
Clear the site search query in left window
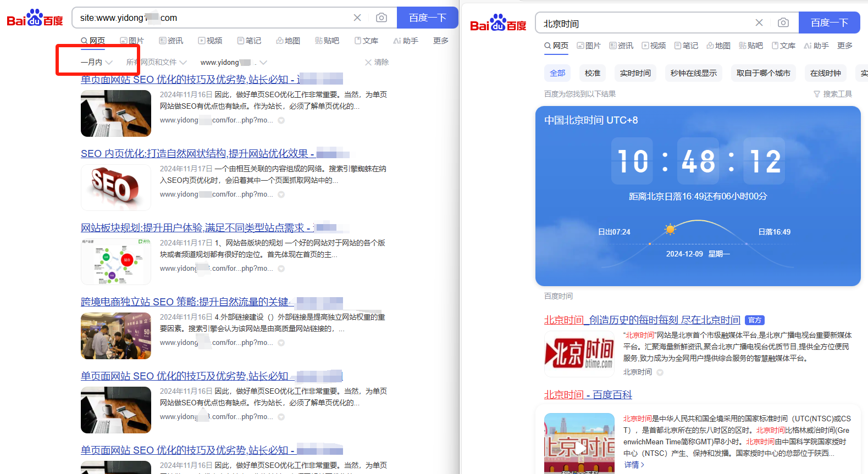(x=357, y=18)
